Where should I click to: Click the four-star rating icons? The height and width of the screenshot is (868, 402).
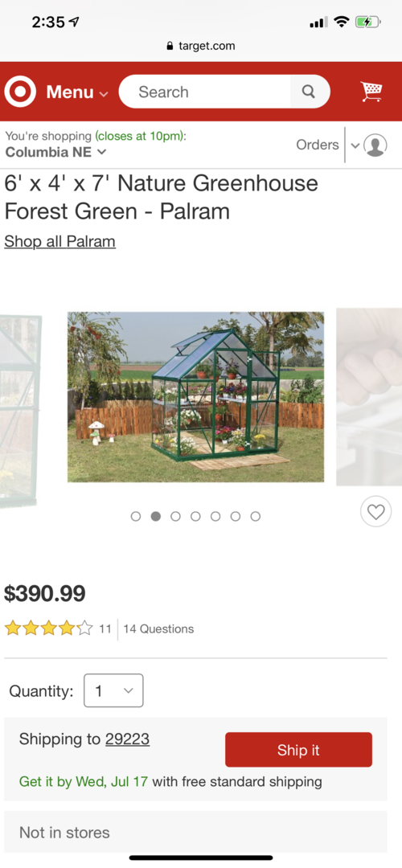click(x=48, y=628)
